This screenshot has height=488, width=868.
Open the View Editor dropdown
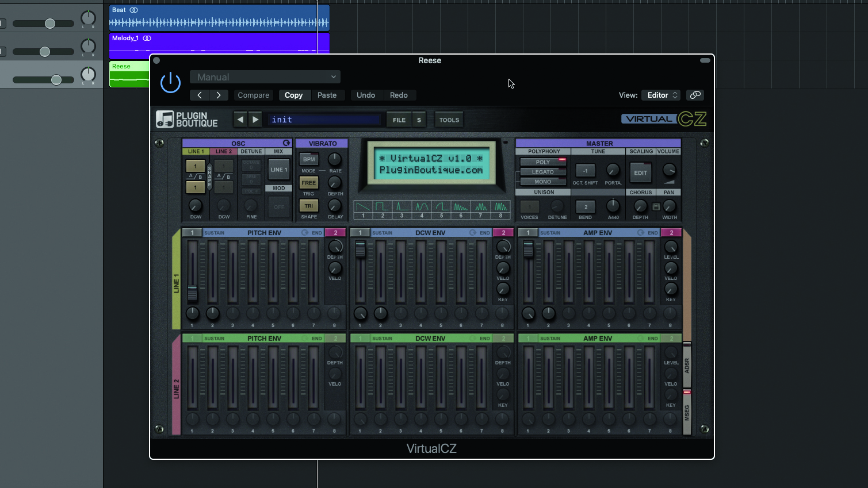[x=661, y=95]
